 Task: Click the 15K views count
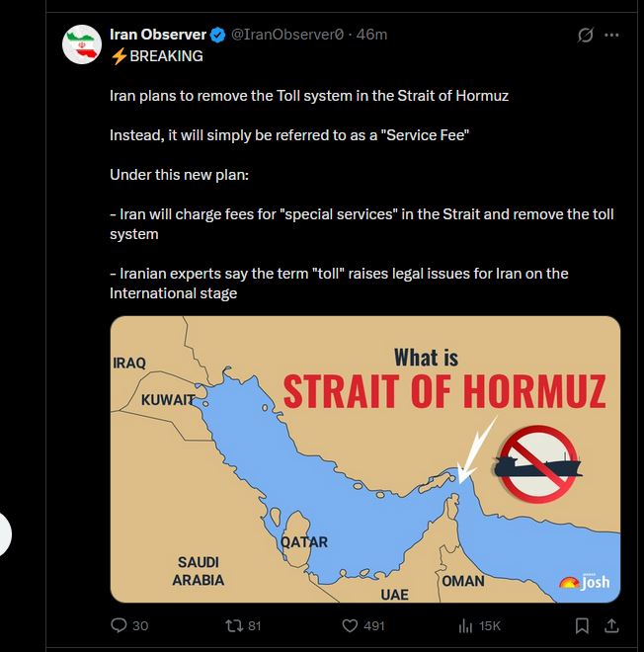coord(490,625)
